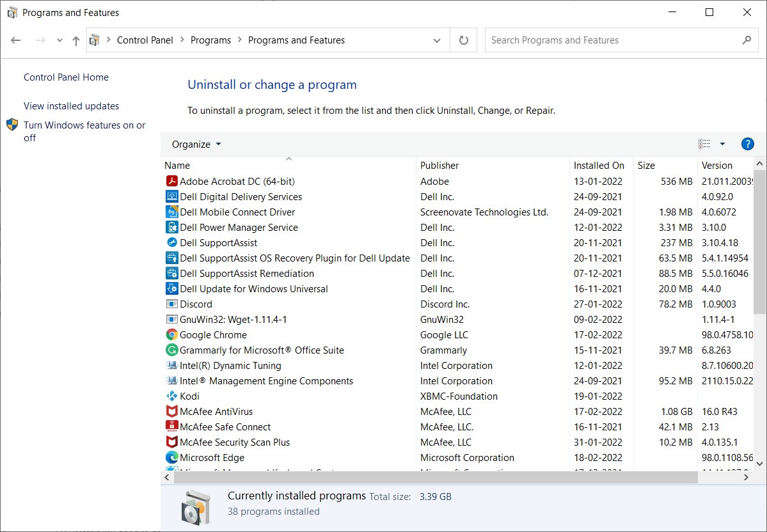This screenshot has width=767, height=532.
Task: Click the XBMC-Foundation publisher cell
Action: click(459, 396)
